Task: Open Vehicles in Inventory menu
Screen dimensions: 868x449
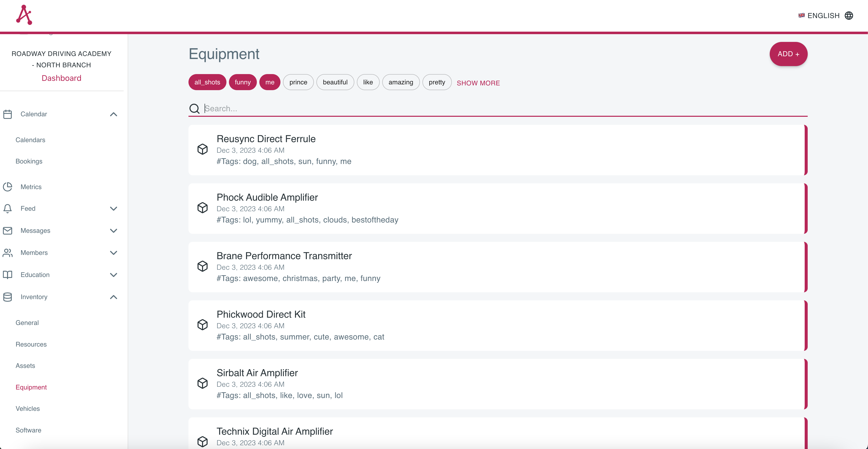Action: pos(28,409)
